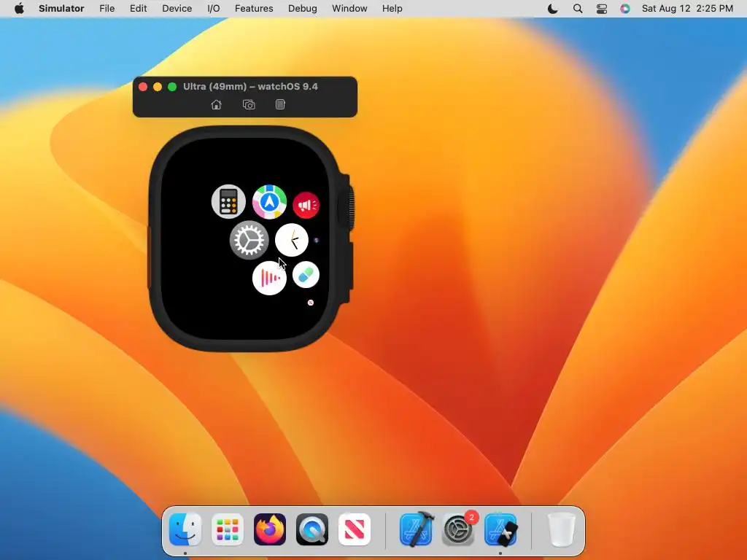Close the simulator window with red button
Image resolution: width=747 pixels, height=560 pixels.
143,87
